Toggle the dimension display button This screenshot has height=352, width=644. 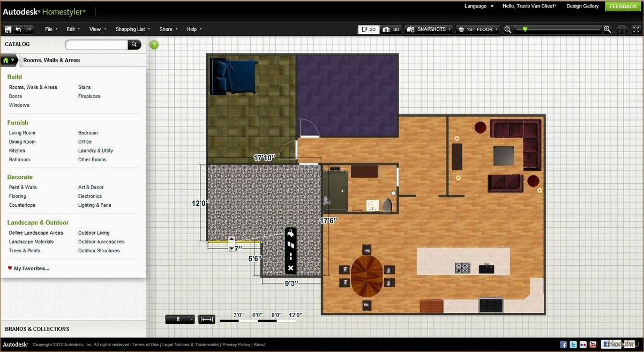click(207, 319)
